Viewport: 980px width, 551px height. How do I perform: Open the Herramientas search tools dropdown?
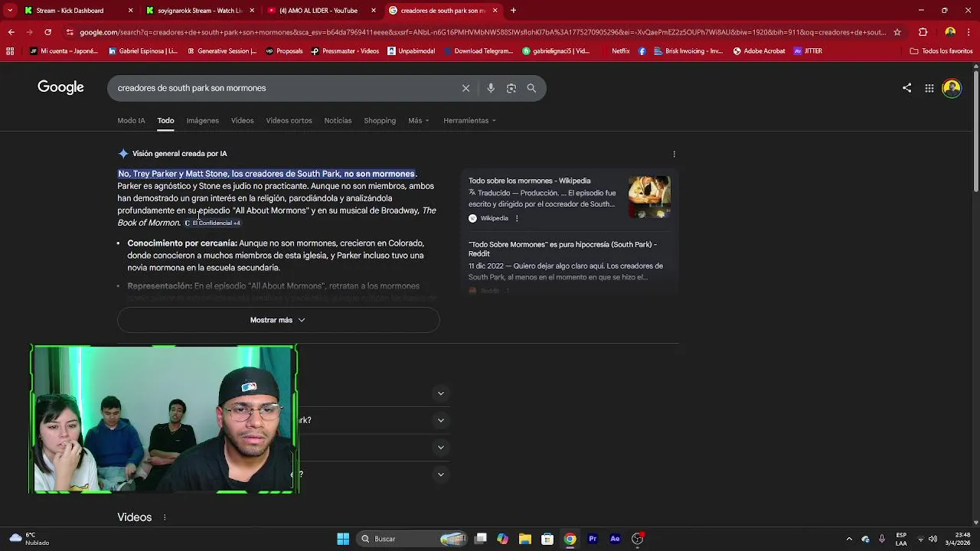[x=469, y=120]
